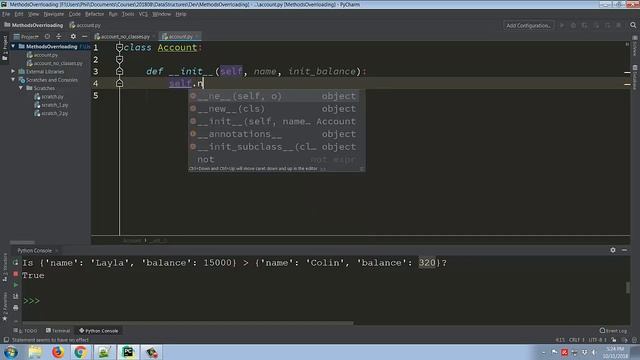Open the Event Log

[613, 331]
